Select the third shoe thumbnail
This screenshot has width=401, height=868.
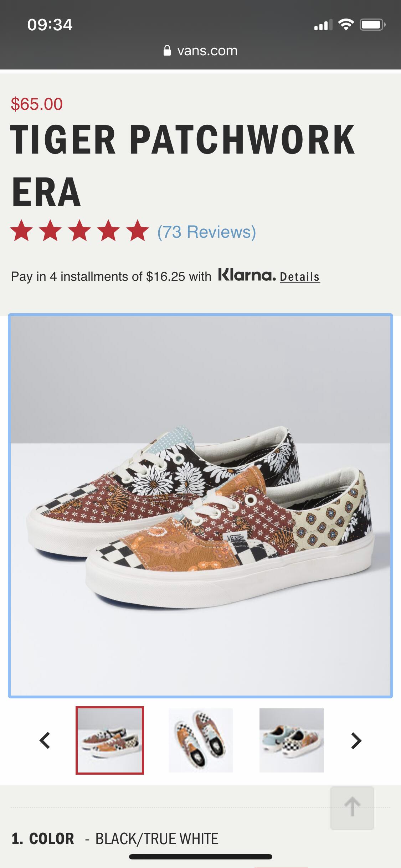click(292, 740)
